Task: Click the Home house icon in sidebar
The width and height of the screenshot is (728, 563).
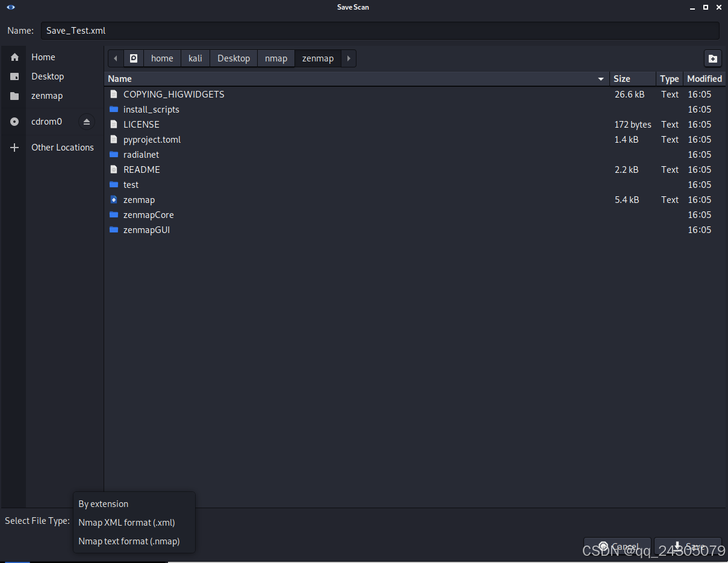Action: (x=15, y=57)
